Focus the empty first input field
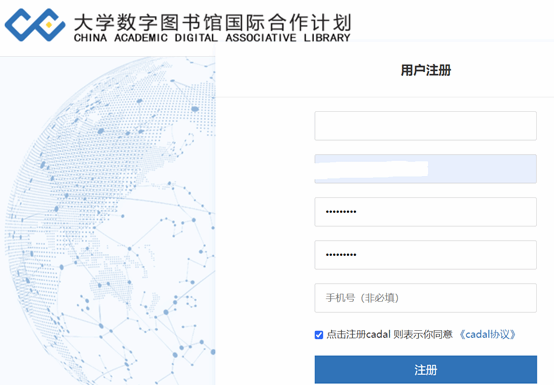554x385 pixels. click(426, 126)
